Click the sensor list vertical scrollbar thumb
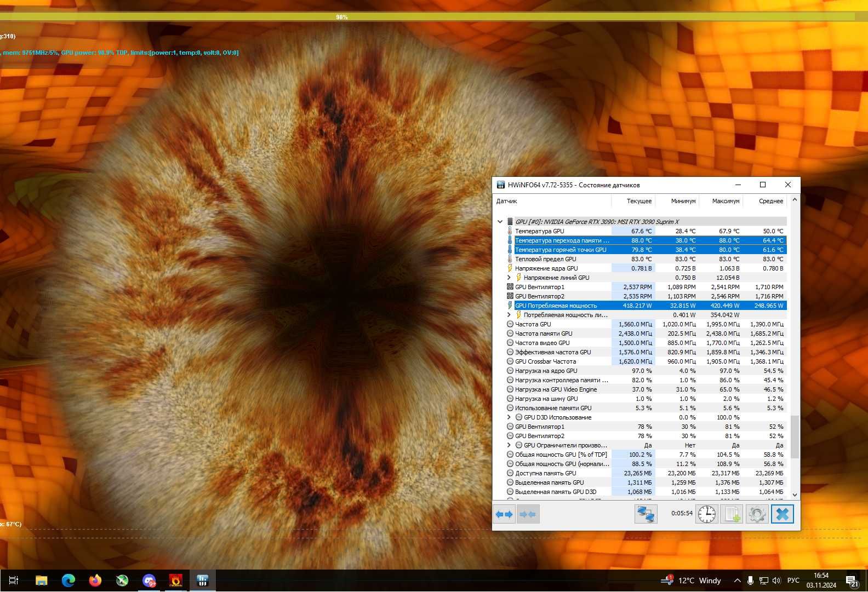This screenshot has height=592, width=868. [x=795, y=436]
